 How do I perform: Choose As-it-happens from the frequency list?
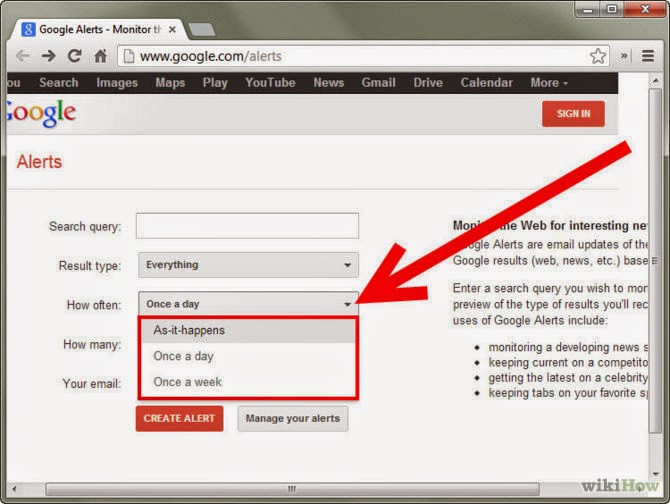(x=248, y=330)
